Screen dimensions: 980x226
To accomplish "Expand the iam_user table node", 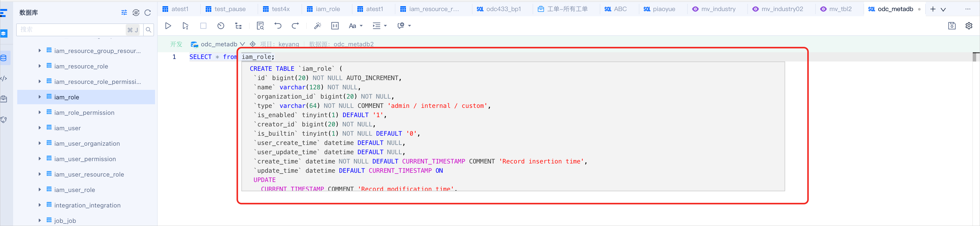I will pos(40,128).
